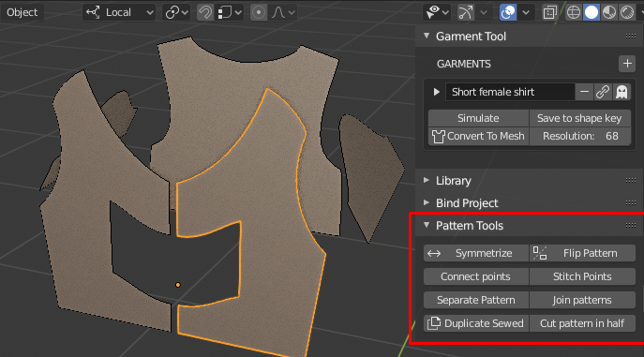644x357 pixels.
Task: Click the link chain icon on garment
Action: click(603, 92)
